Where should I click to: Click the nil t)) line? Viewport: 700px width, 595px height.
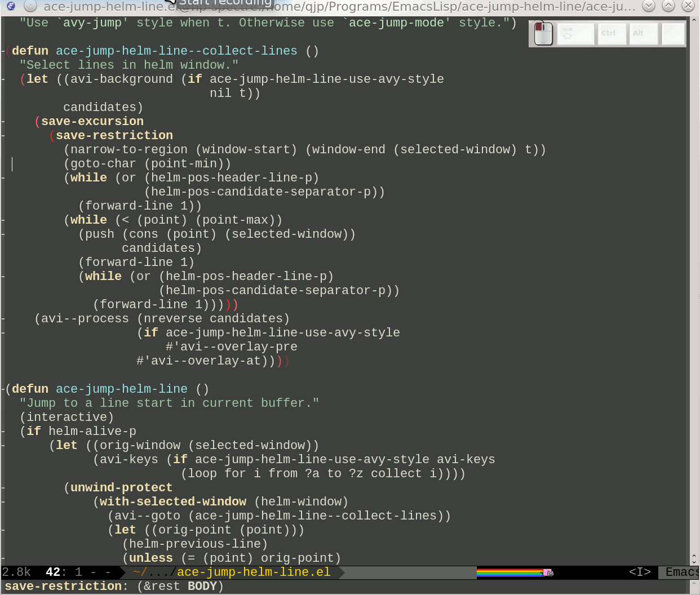235,94
